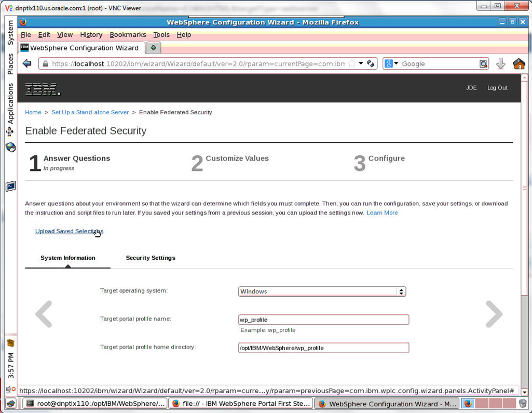Screen dimensions: 532x413
Task: Select WebSphere Configuration Wizard taskbar button
Action: tap(387, 404)
